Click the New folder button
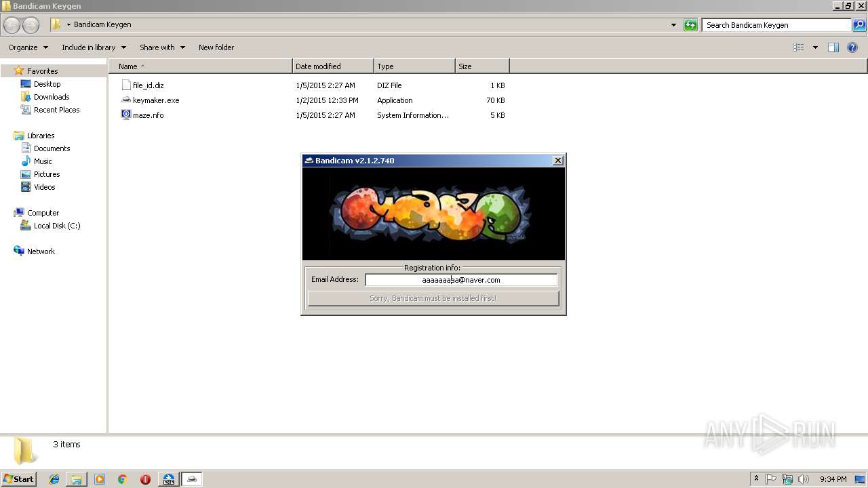The height and width of the screenshot is (488, 868). click(216, 47)
